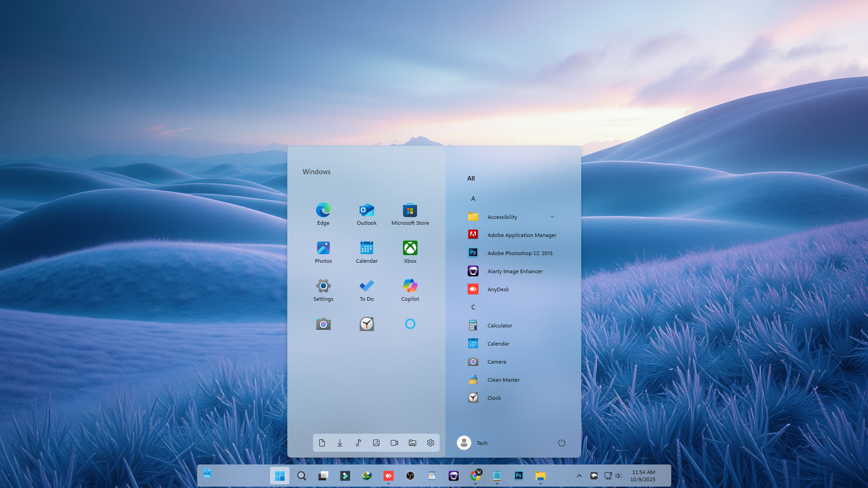
Task: Open the To Do app
Action: coord(366,289)
